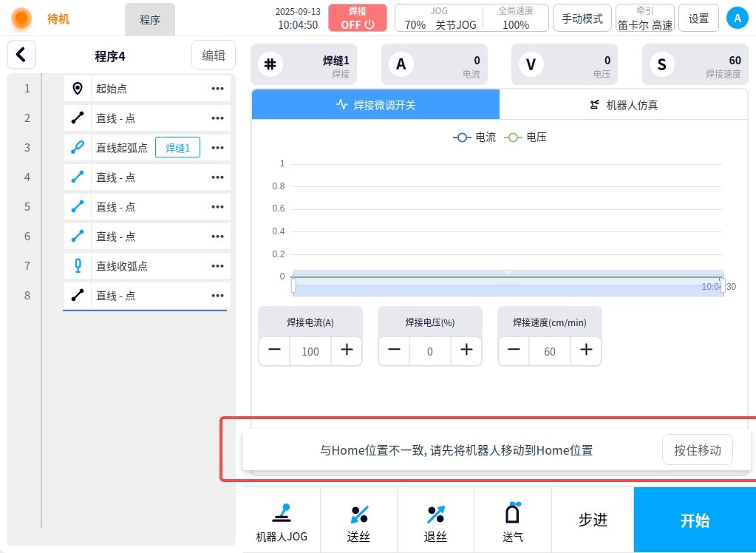
Task: Click the 开始 start button
Action: pyautogui.click(x=695, y=520)
